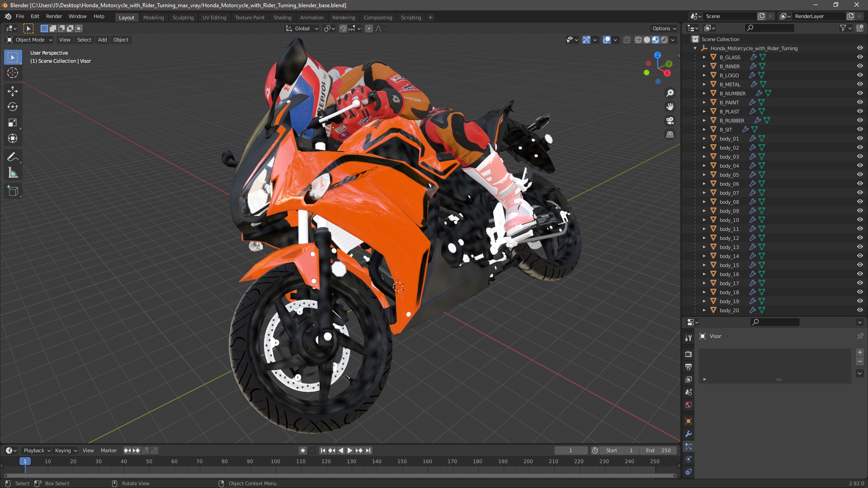Toggle the camera view icon
The width and height of the screenshot is (868, 488).
670,121
